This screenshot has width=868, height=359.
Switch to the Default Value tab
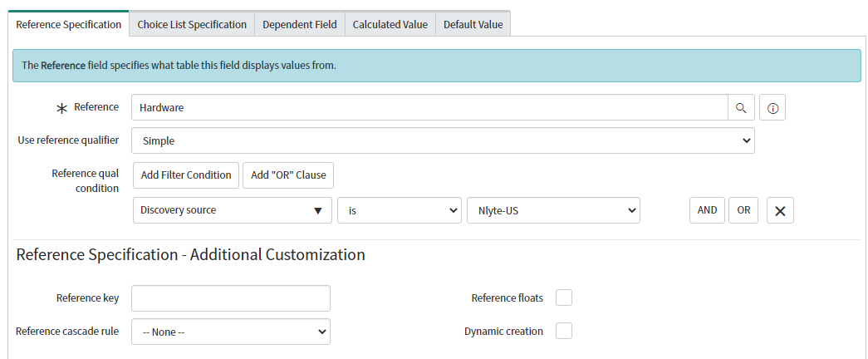pos(473,24)
